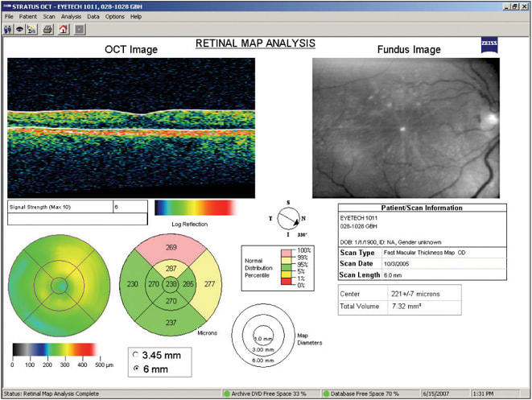Click the pink 100% percentile swatch
Viewport: 532px width, 400px height.
(287, 253)
